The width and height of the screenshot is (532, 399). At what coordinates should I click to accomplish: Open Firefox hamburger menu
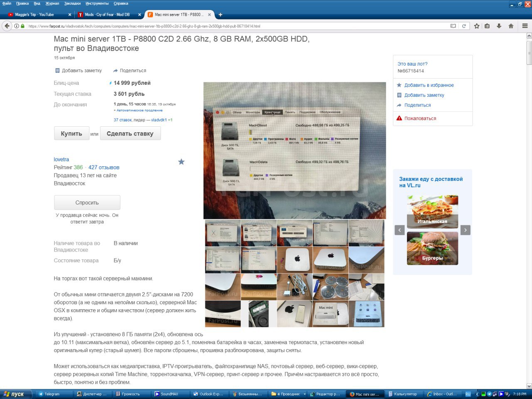point(525,26)
